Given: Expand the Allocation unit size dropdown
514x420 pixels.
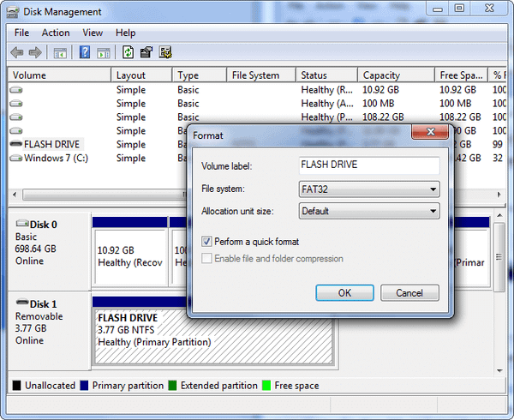Looking at the screenshot, I should tap(368, 211).
